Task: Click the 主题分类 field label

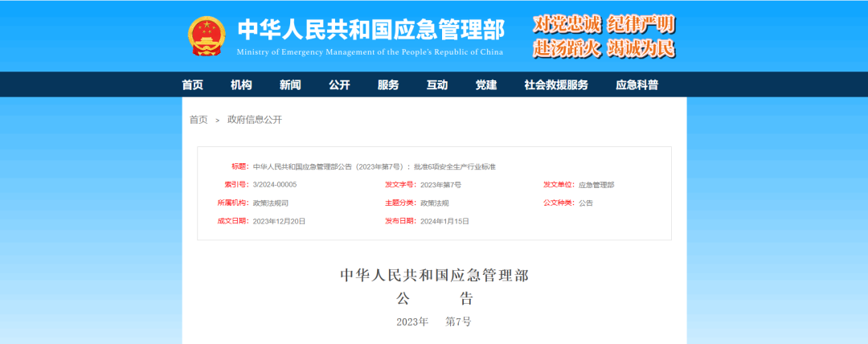Action: pos(402,203)
